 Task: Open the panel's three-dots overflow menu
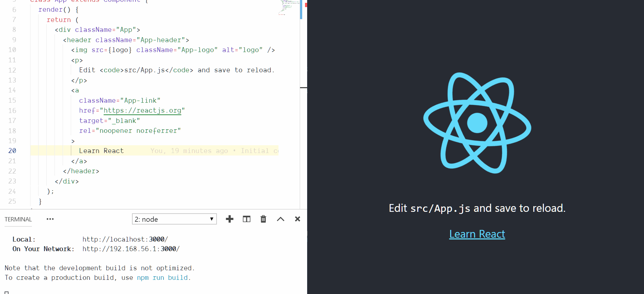(x=50, y=219)
